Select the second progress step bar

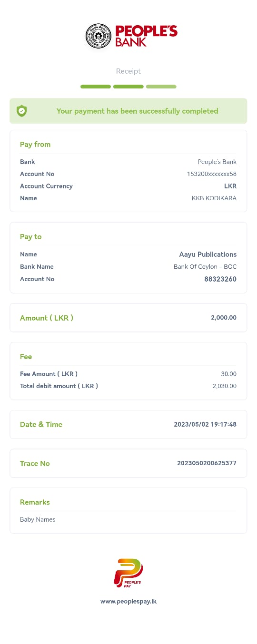pos(128,87)
